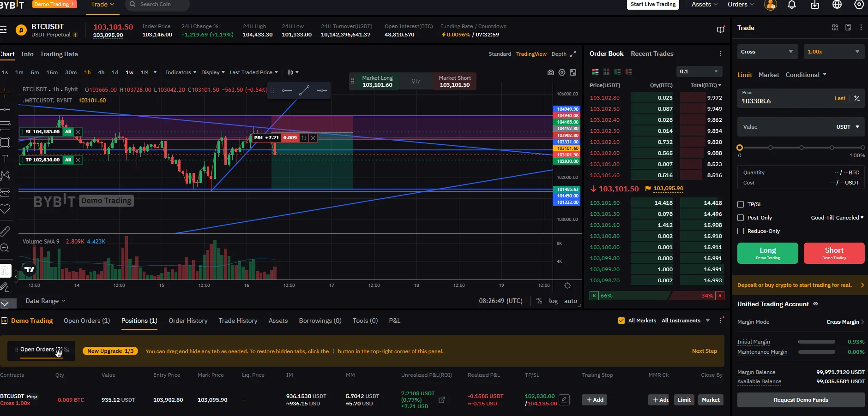
Task: Select the chart zoom-in magnifier tool
Action: (5, 248)
